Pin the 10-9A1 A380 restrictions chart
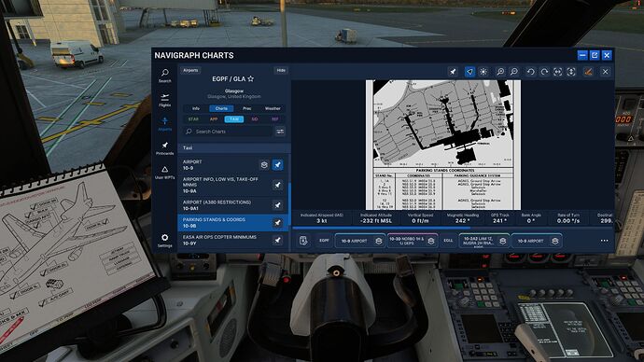This screenshot has height=362, width=644. pyautogui.click(x=277, y=205)
